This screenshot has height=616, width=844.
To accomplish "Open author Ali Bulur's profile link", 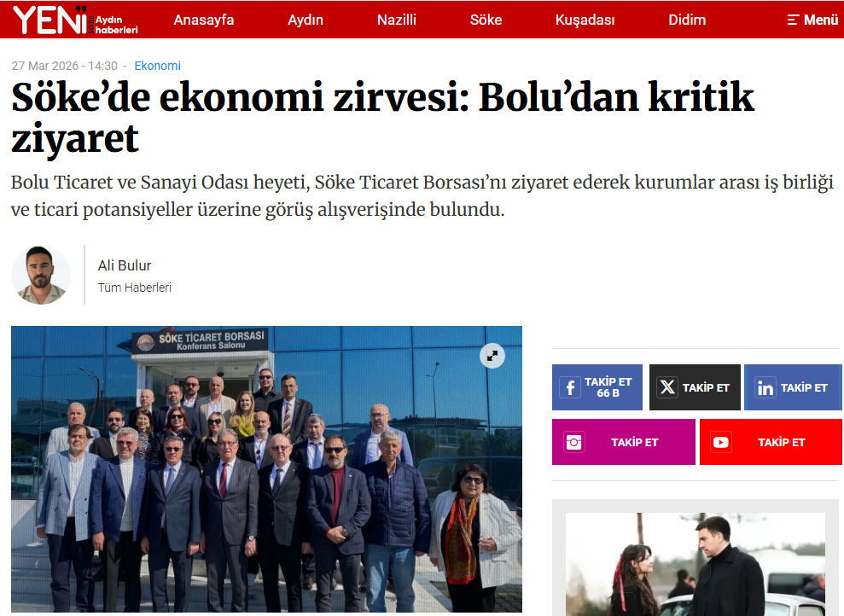I will pyautogui.click(x=125, y=265).
